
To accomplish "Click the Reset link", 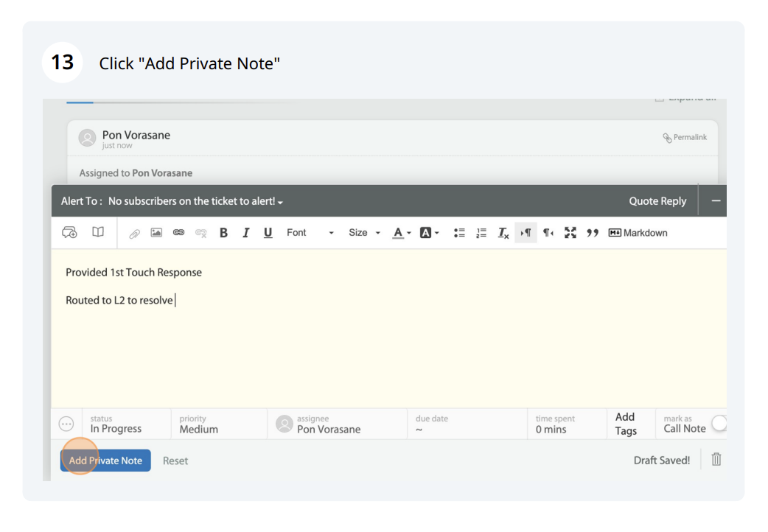I will [x=175, y=461].
